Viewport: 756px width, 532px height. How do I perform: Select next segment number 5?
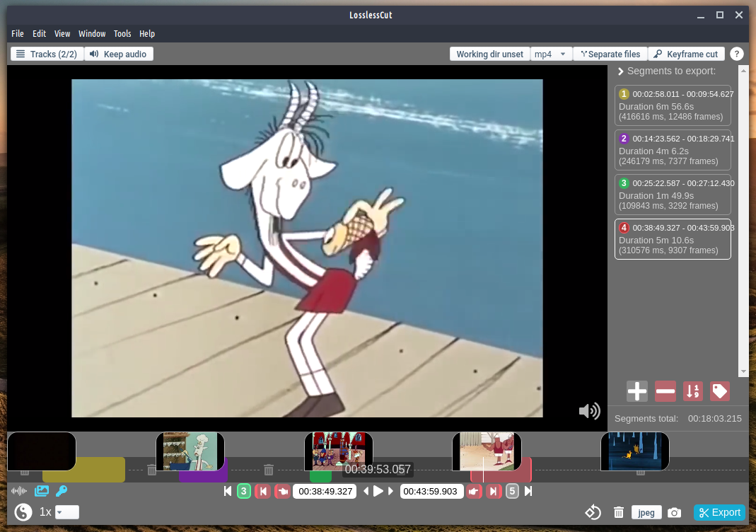(512, 492)
